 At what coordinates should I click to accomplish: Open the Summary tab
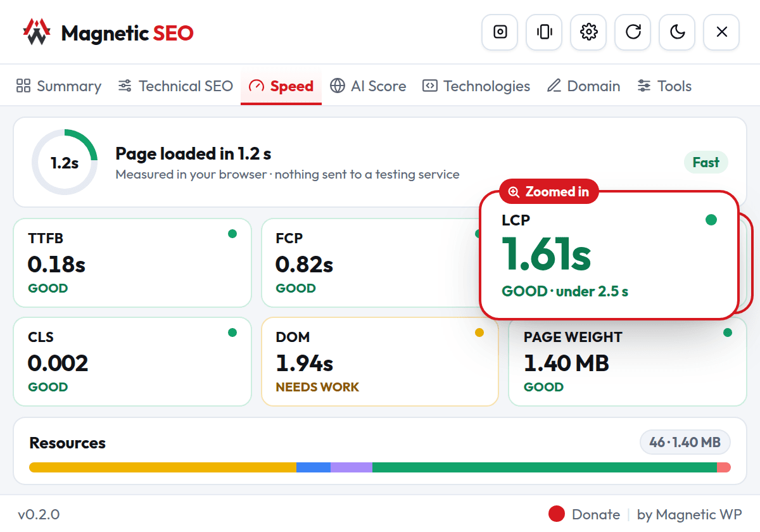[59, 86]
